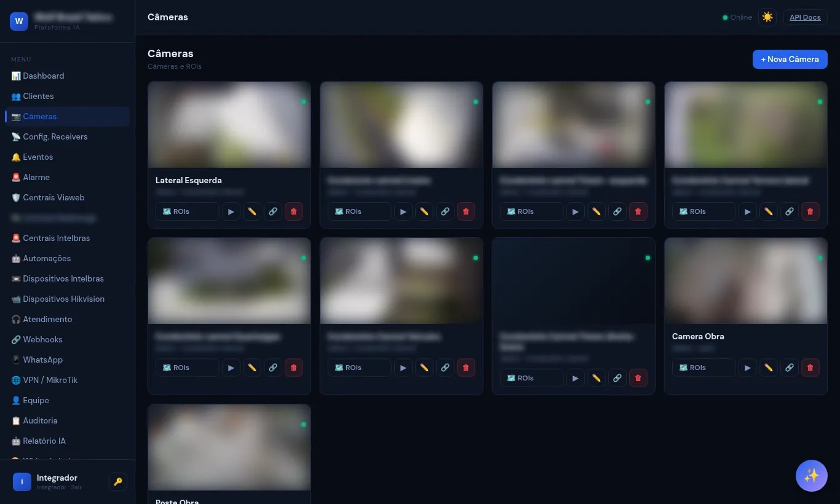Click the W logo in the sidebar header

19,22
